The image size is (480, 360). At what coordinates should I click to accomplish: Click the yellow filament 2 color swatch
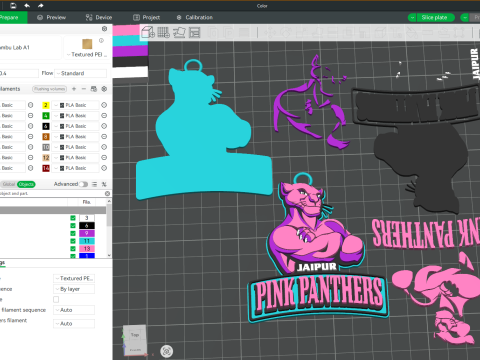pyautogui.click(x=46, y=105)
